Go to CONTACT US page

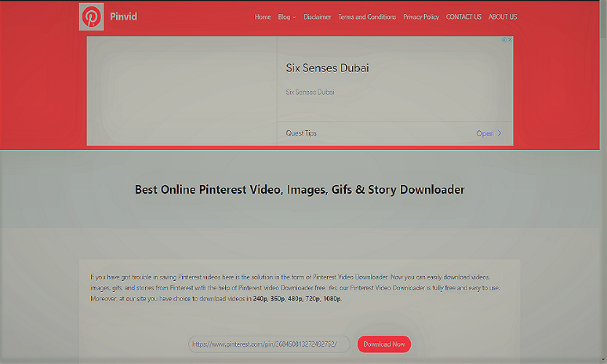click(x=463, y=17)
